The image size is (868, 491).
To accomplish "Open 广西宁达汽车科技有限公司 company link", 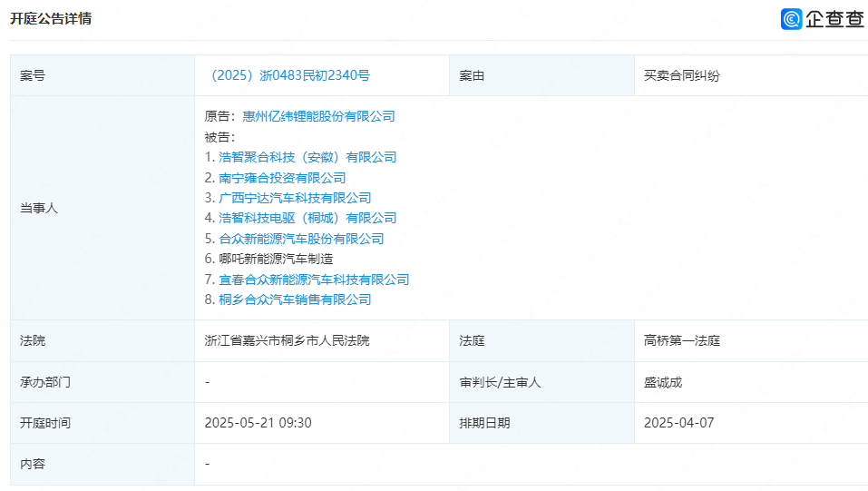I will click(295, 198).
